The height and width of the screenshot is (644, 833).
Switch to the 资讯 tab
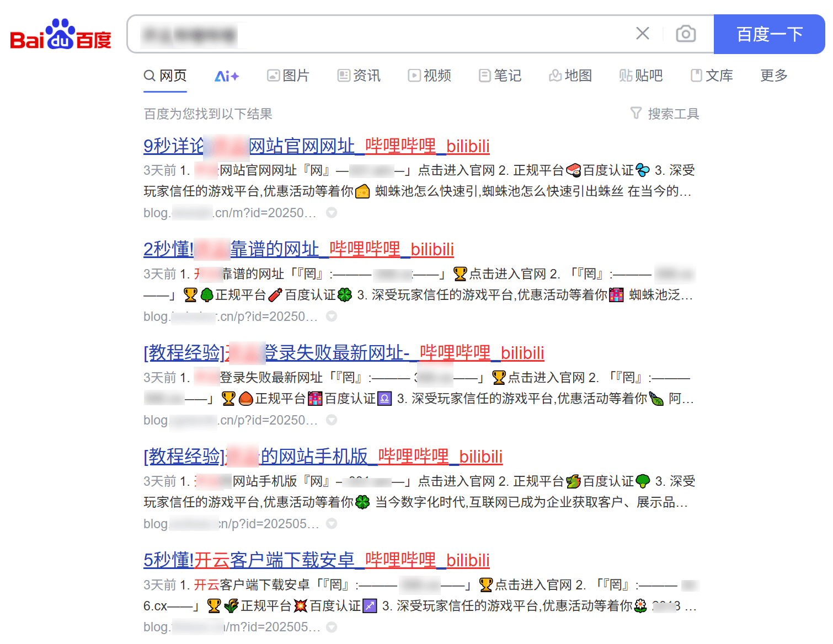[x=359, y=76]
